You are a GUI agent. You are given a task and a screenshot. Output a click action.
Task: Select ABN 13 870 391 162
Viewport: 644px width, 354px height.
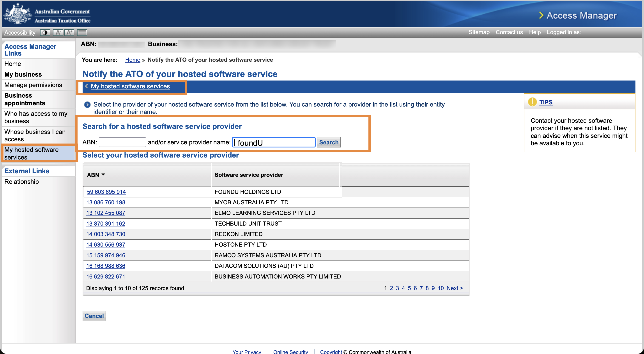point(106,223)
